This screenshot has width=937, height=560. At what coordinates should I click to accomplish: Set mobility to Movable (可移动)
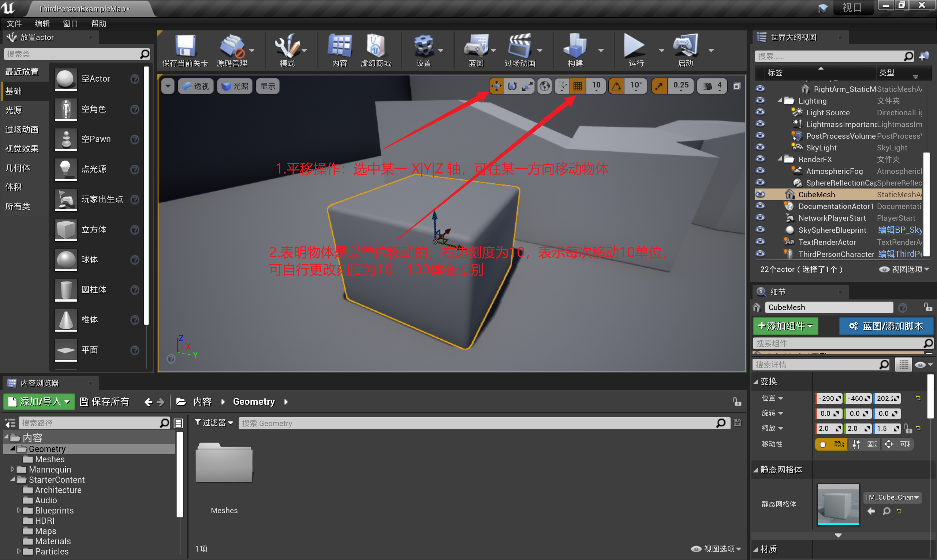(x=898, y=444)
